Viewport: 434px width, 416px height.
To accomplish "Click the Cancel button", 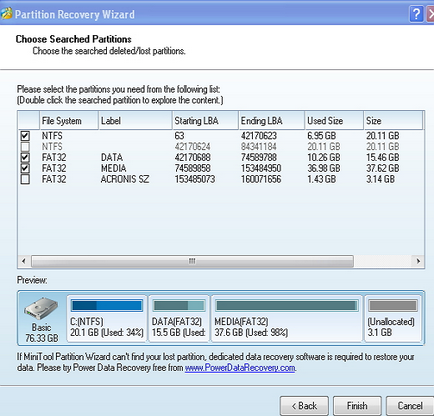I will tap(410, 406).
